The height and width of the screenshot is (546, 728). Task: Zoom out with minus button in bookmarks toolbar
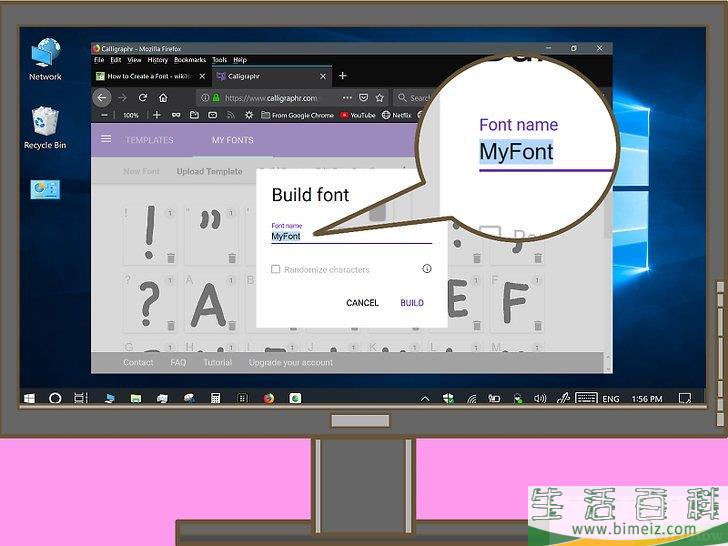(x=105, y=115)
